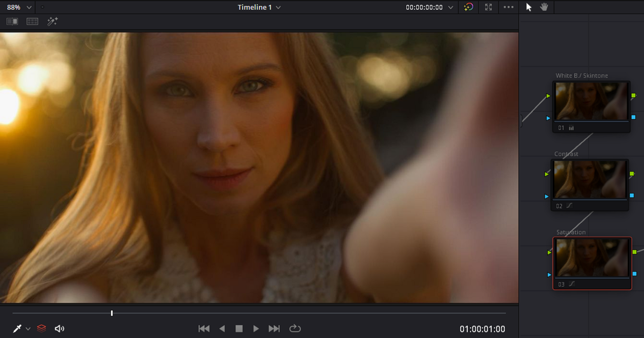The width and height of the screenshot is (644, 338).
Task: Jump to last frame
Action: click(274, 328)
